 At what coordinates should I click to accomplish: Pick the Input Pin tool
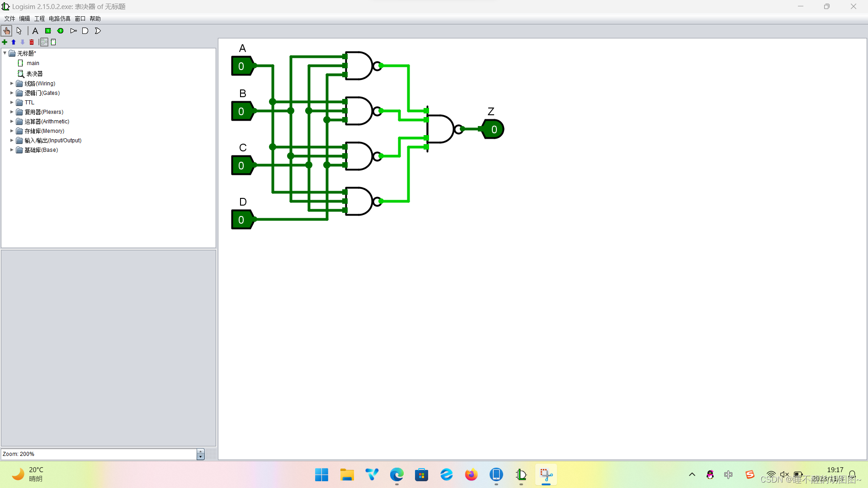[x=48, y=31]
